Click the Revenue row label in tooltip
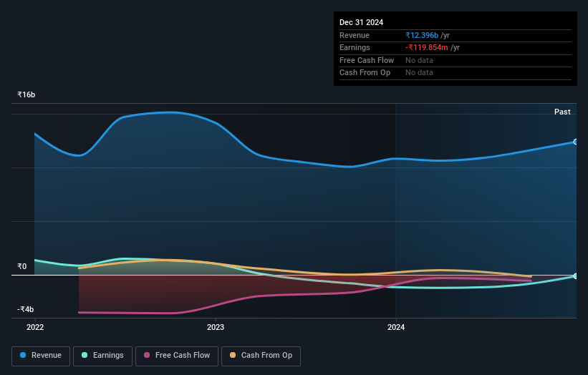Image resolution: width=588 pixels, height=375 pixels. click(355, 35)
